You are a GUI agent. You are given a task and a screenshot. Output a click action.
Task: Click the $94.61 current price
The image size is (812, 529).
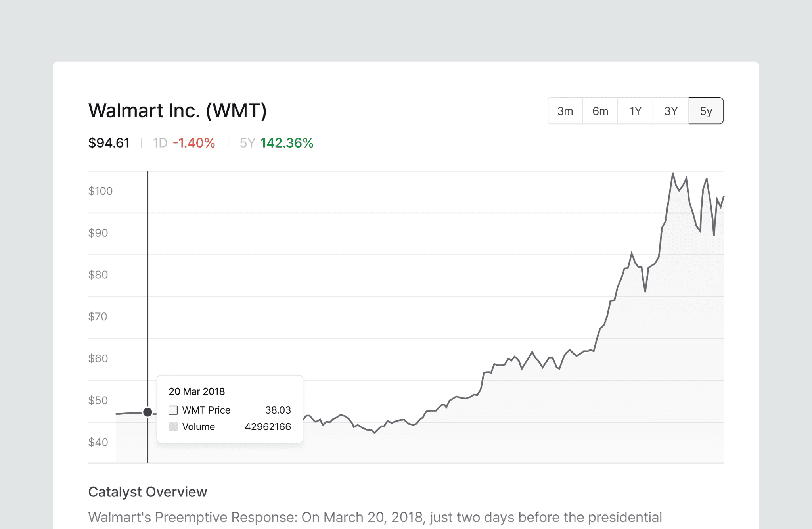[x=109, y=143]
